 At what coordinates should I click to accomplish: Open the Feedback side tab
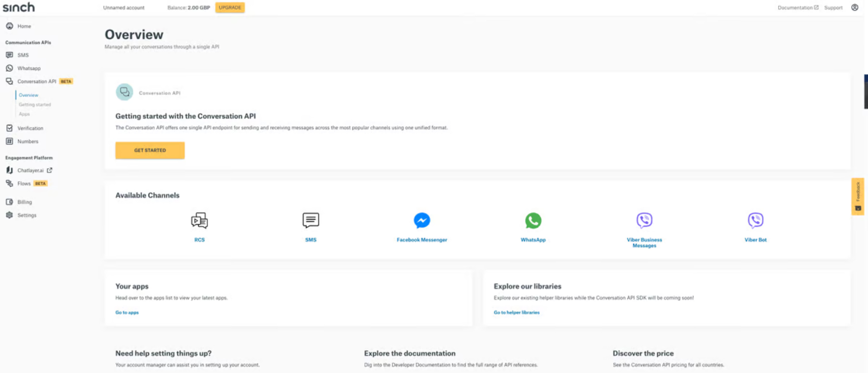(858, 196)
